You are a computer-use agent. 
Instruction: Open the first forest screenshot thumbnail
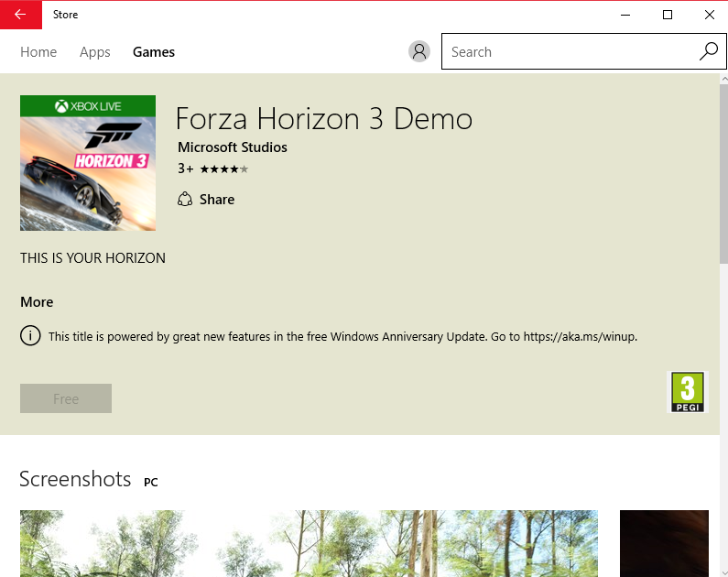pyautogui.click(x=309, y=543)
